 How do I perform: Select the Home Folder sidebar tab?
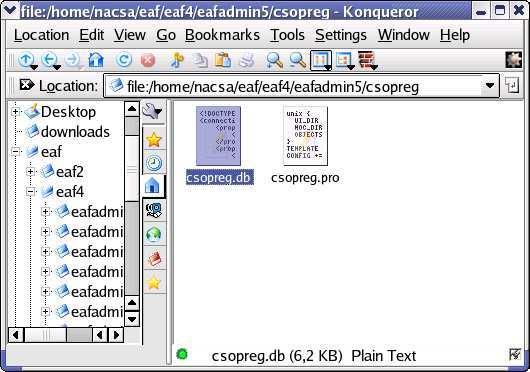tap(153, 185)
